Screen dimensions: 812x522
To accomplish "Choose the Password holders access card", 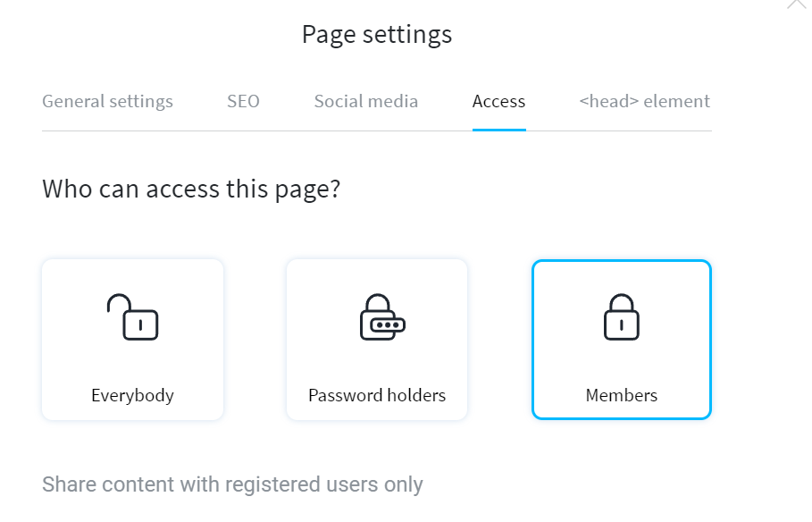I will (377, 340).
